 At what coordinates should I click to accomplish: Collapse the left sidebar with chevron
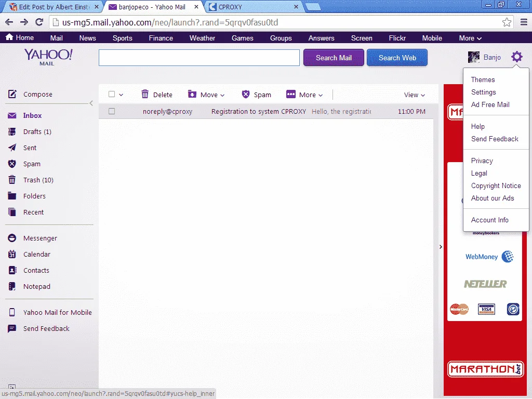tap(91, 103)
